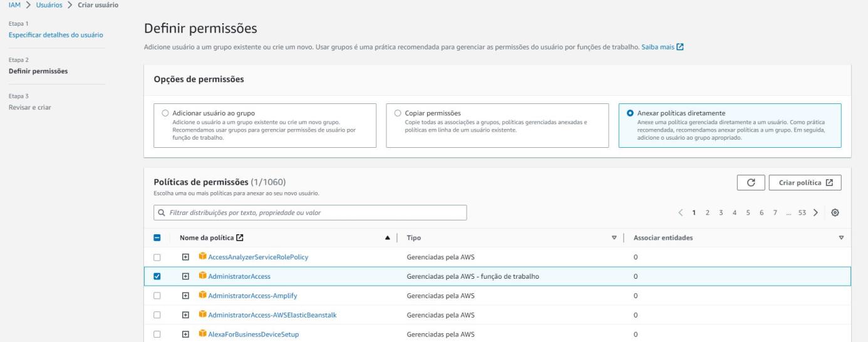
Task: Go to page 4 of policies
Action: tap(735, 213)
